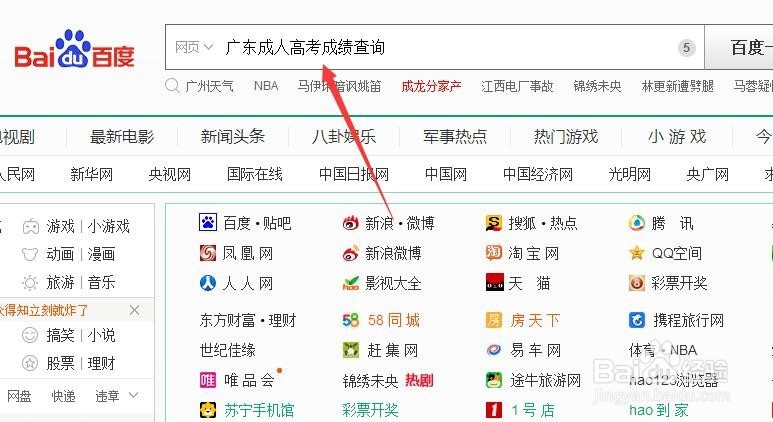Click the gamepad icon beside 游戏
The height and width of the screenshot is (422, 773).
coord(31,227)
